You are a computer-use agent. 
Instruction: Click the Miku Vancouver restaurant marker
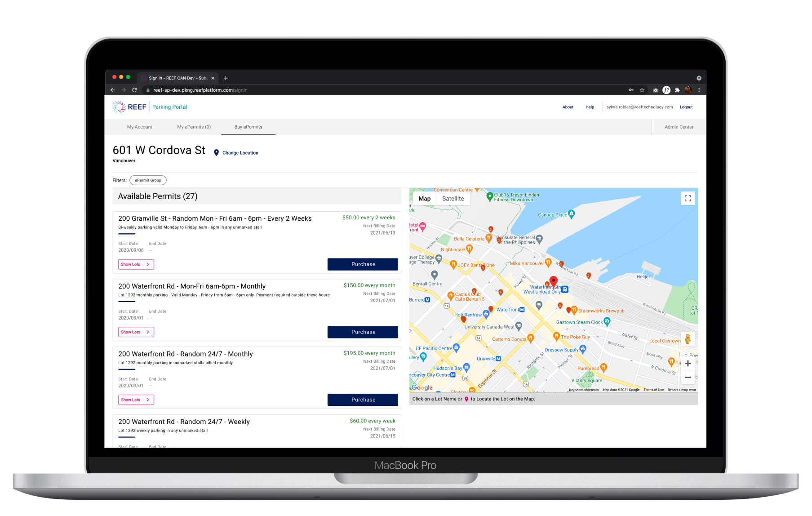548,262
